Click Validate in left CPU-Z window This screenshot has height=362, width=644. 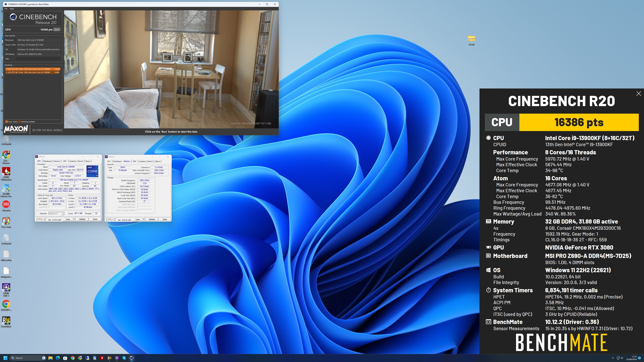point(82,219)
